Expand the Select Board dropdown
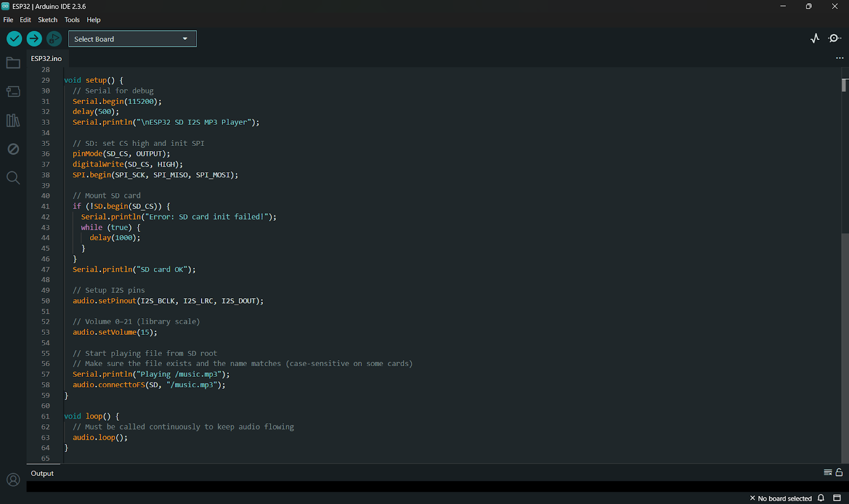Screen dimensions: 849x504 click(132, 39)
